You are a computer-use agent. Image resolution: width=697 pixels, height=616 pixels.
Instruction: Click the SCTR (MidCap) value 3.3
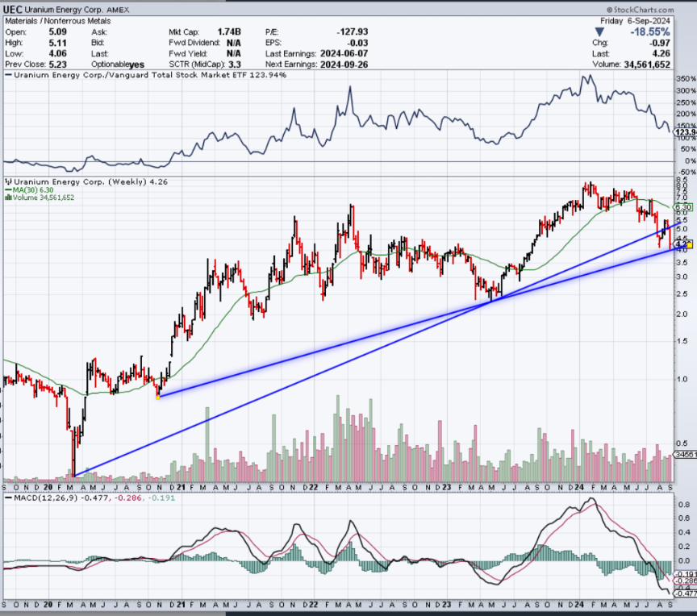(235, 64)
